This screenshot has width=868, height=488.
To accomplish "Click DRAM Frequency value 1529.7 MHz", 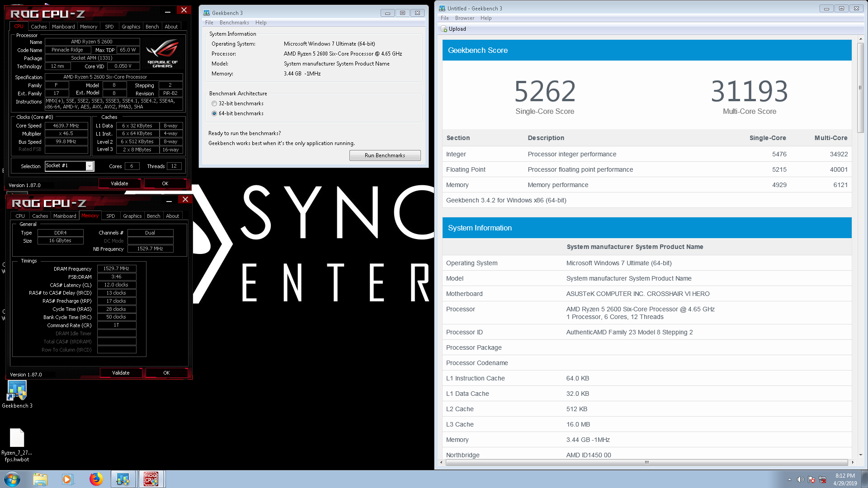I will [116, 268].
